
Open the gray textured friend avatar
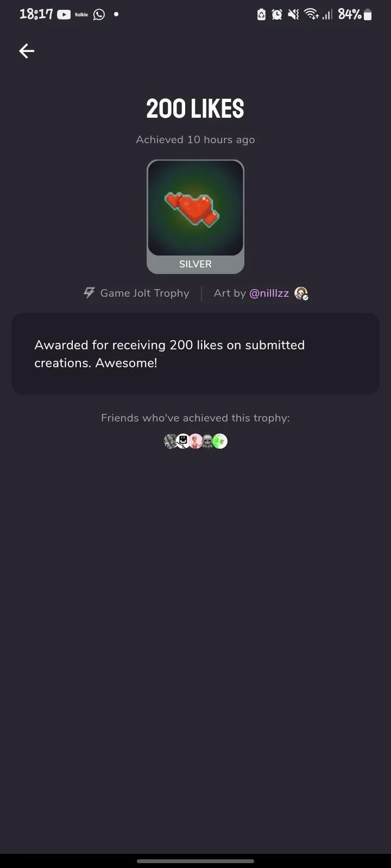171,442
